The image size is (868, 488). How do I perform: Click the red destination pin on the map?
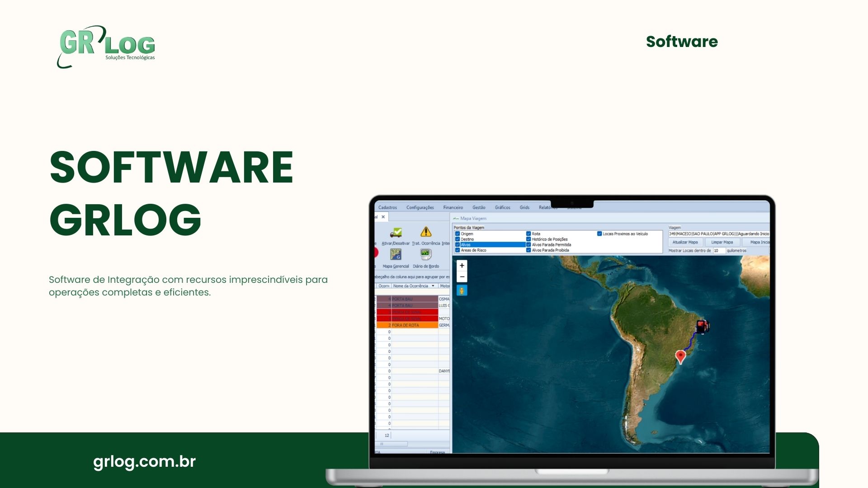[x=680, y=357]
